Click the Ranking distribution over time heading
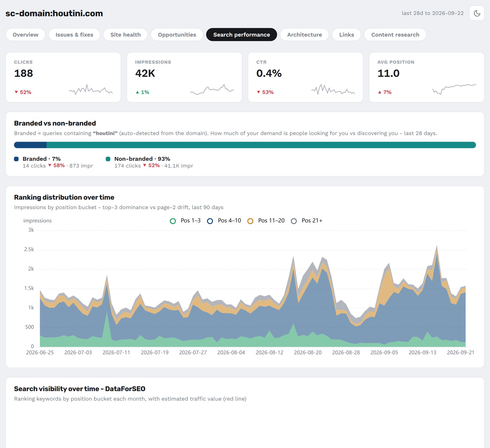The width and height of the screenshot is (490, 448). [64, 197]
